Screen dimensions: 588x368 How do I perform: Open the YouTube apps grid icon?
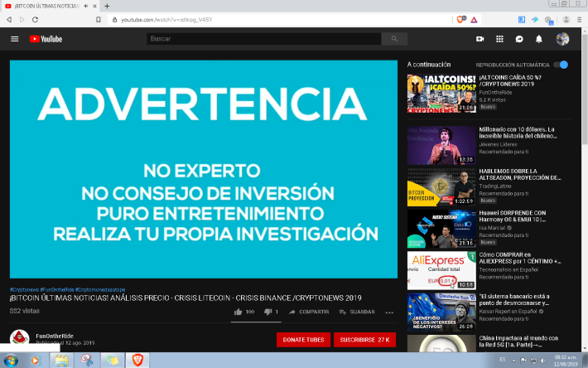[x=499, y=39]
